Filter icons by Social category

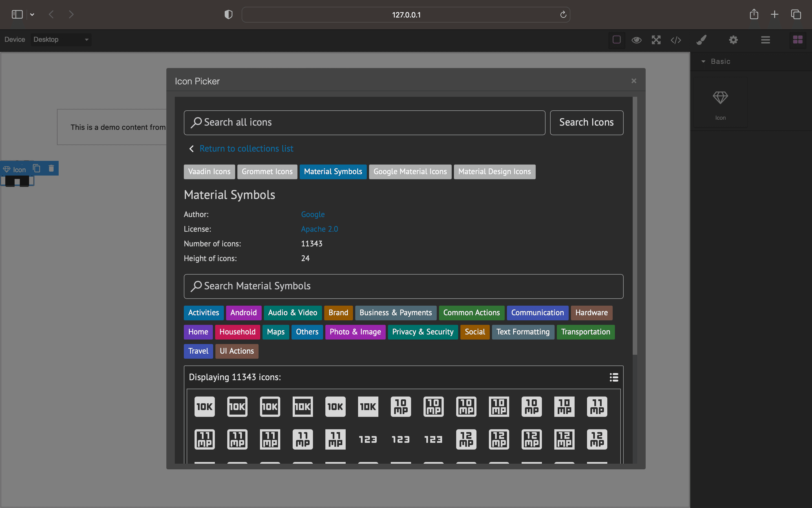click(x=475, y=332)
